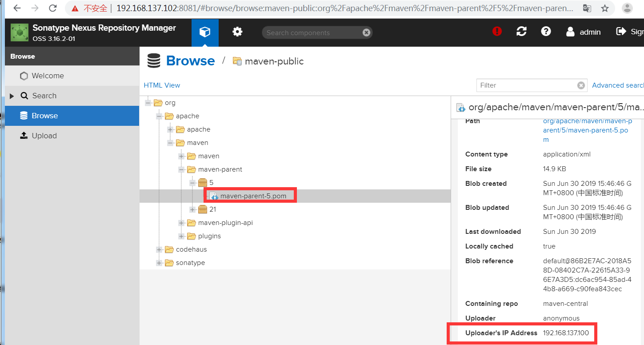Image resolution: width=644 pixels, height=345 pixels.
Task: Select the version 21 tree node
Action: pos(213,209)
